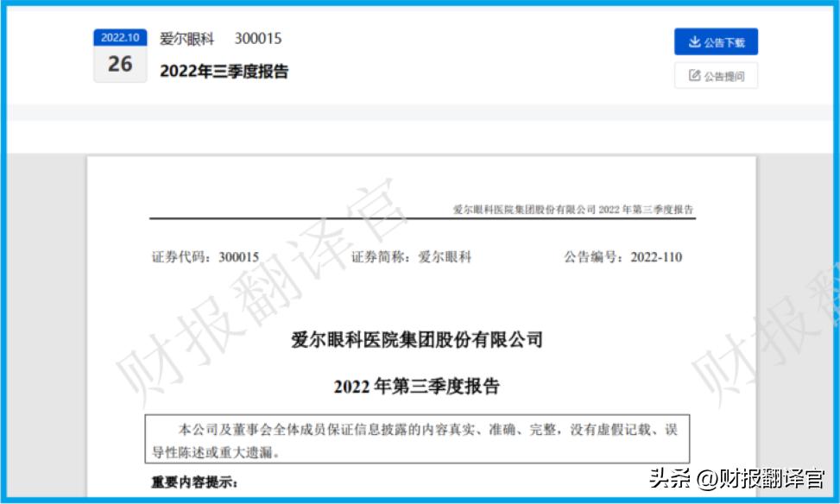
Task: Click the heading 2022 年第三季度报告 in document
Action: click(x=417, y=386)
